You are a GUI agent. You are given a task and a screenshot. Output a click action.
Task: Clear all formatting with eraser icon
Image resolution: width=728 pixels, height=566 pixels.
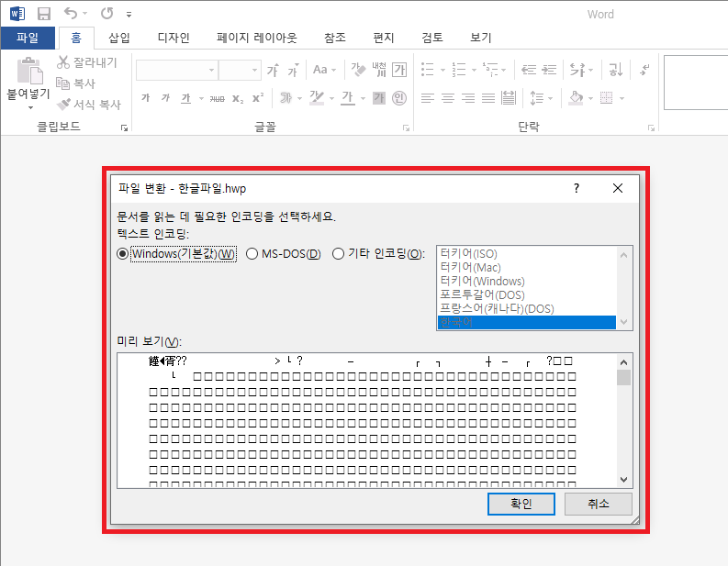pyautogui.click(x=358, y=70)
